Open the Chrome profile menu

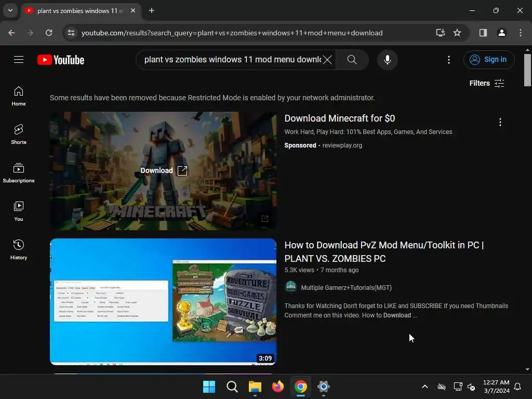coord(501,33)
